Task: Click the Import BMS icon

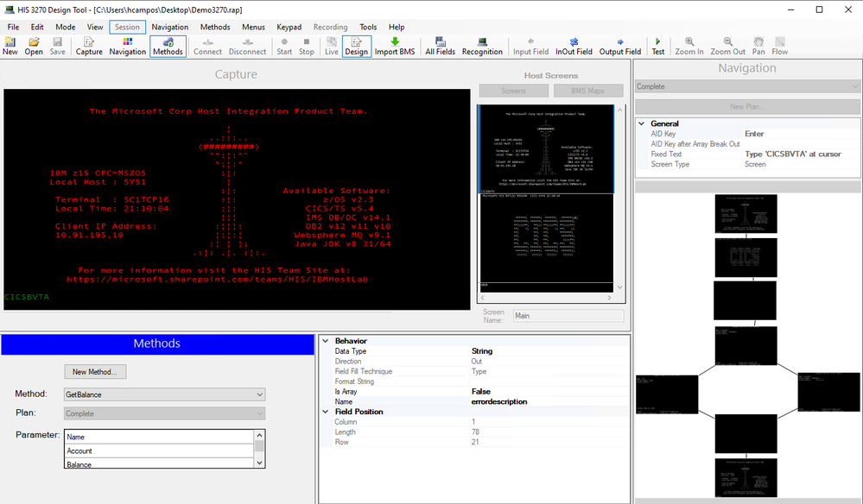Action: 395,46
